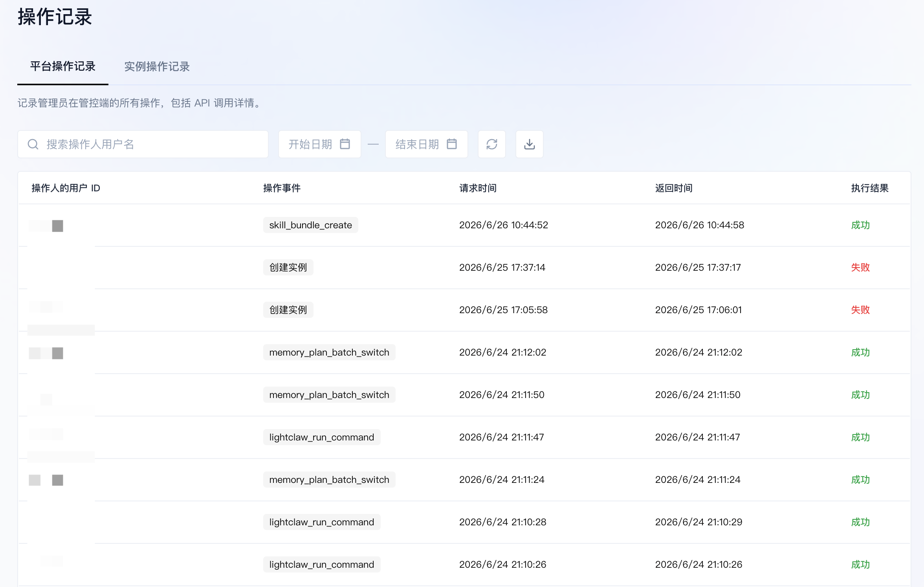Click 创建实例 tag at 17:05:58
The width and height of the screenshot is (924, 587).
pyautogui.click(x=288, y=310)
